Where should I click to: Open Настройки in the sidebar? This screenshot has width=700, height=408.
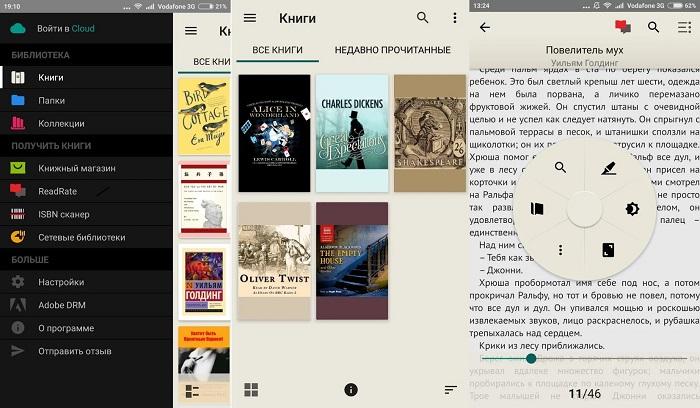(61, 282)
